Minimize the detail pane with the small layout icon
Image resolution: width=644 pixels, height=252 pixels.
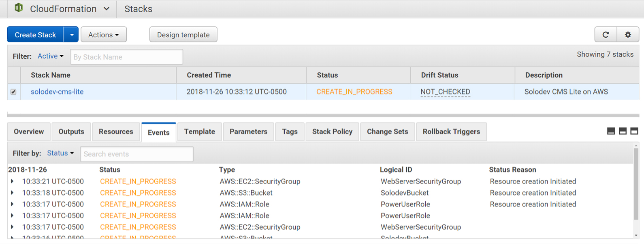[611, 131]
